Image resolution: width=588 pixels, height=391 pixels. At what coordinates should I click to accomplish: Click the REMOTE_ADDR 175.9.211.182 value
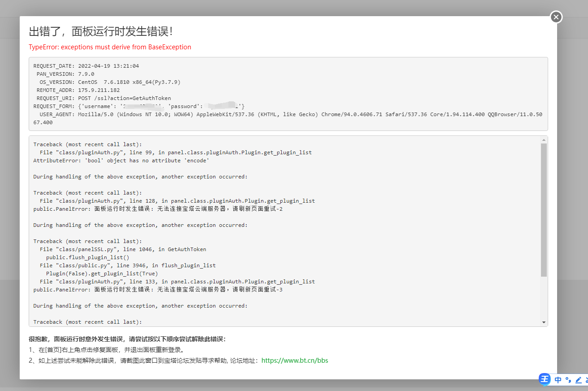[x=99, y=90]
